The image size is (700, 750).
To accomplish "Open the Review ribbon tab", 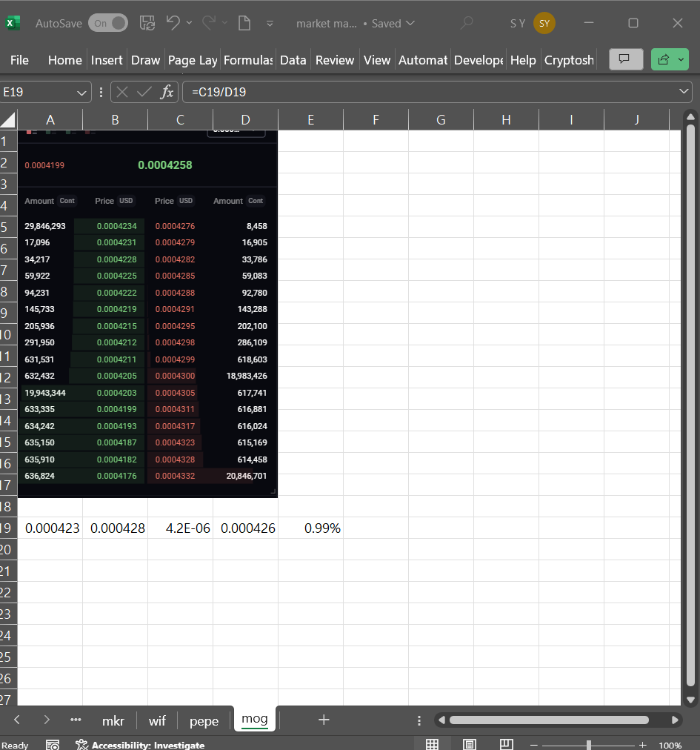I will click(x=335, y=60).
